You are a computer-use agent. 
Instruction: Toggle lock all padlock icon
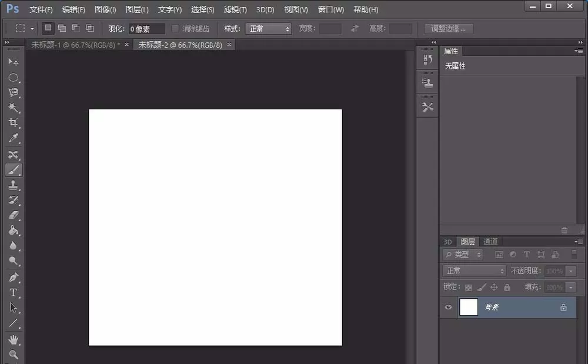507,288
